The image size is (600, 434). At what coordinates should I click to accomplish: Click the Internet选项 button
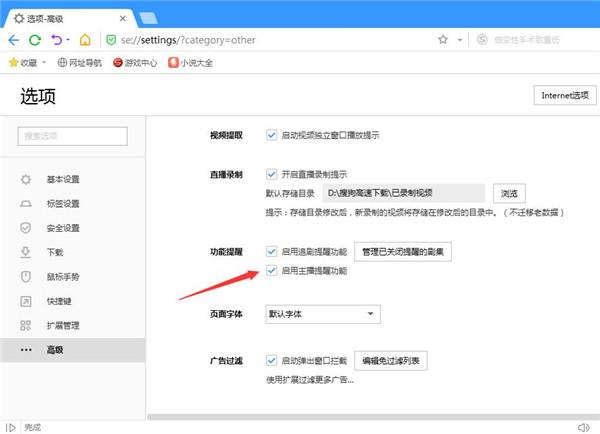(565, 95)
